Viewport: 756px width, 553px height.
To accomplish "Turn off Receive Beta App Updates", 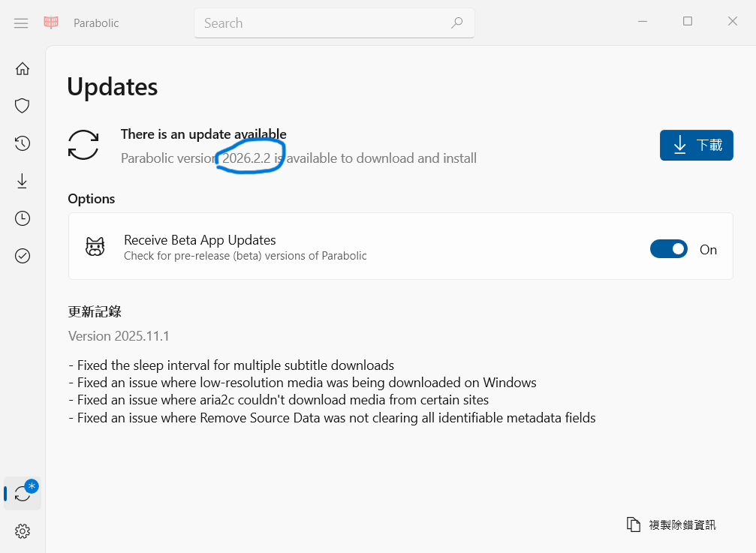I will (668, 249).
